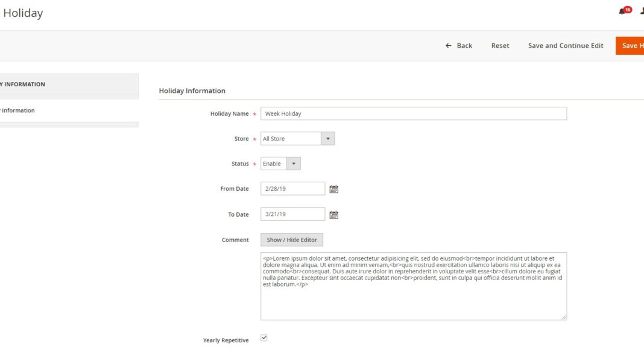Click the Comment label
644x350 pixels.
pos(235,240)
